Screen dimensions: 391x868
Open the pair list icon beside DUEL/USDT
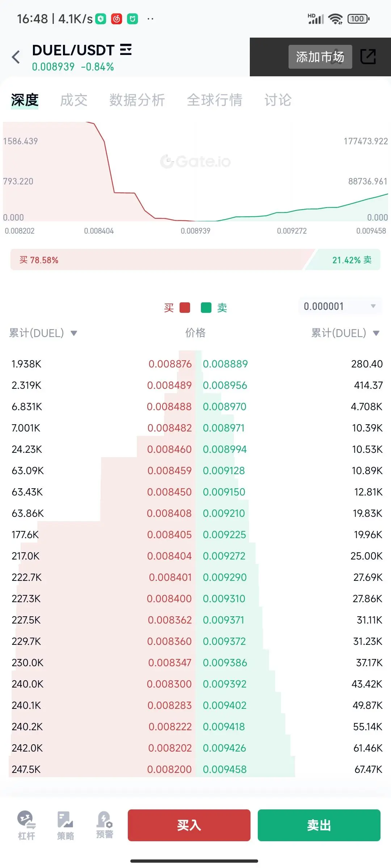coord(126,50)
